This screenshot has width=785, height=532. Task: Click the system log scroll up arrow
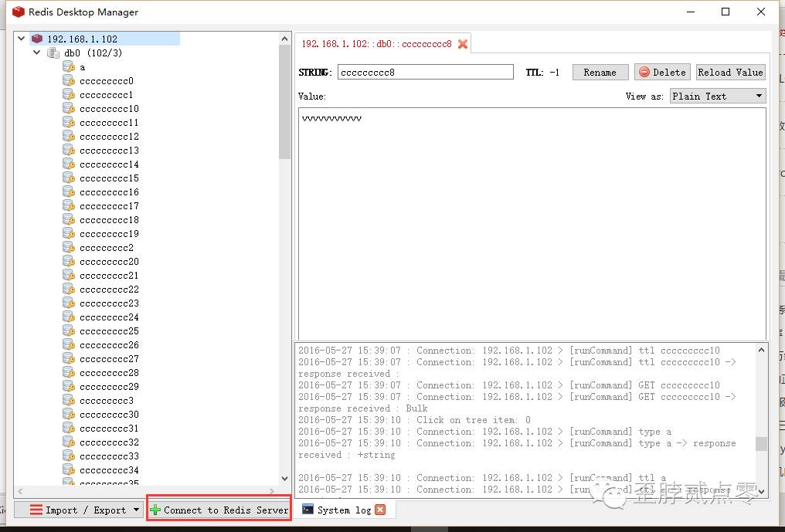(x=762, y=350)
